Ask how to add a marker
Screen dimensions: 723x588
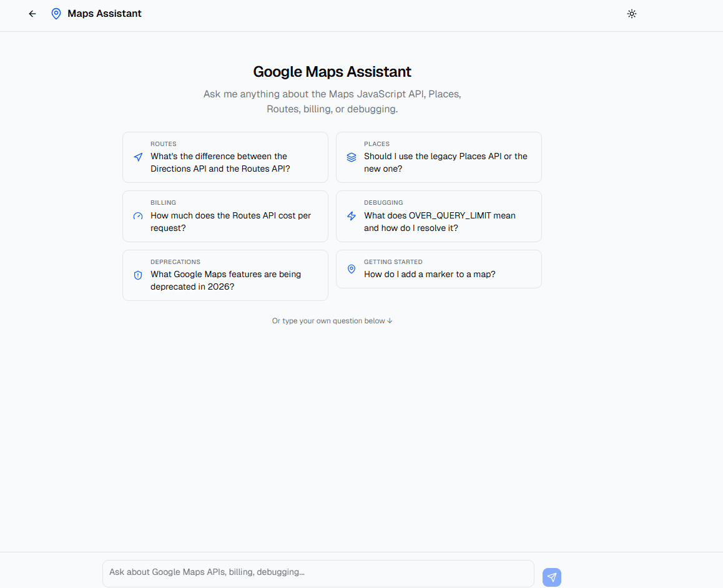(x=438, y=268)
